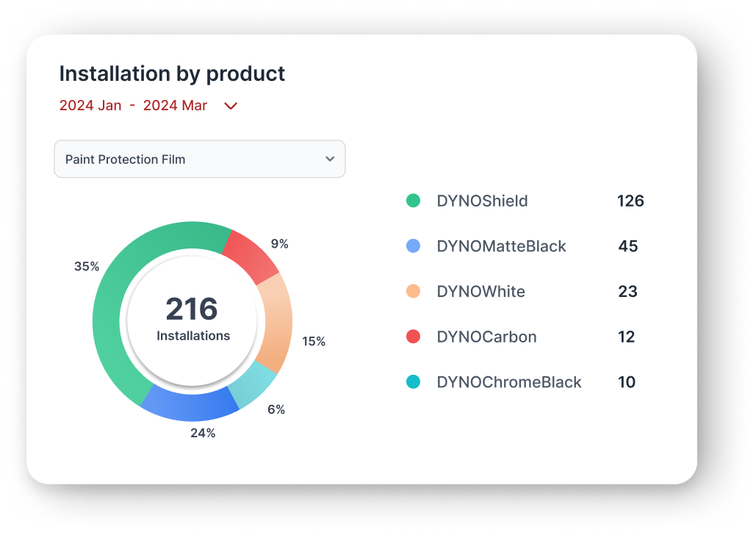Select the DYNOWhite legend label
This screenshot has height=535, width=756.
(480, 292)
